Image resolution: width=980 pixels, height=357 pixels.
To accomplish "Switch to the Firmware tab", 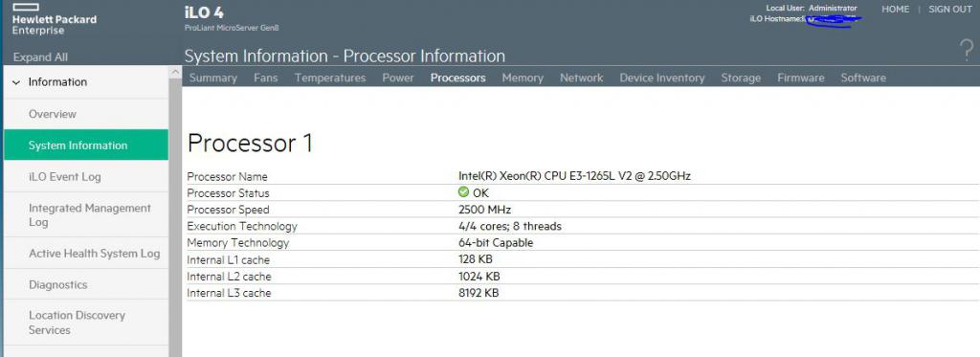I will [x=801, y=78].
